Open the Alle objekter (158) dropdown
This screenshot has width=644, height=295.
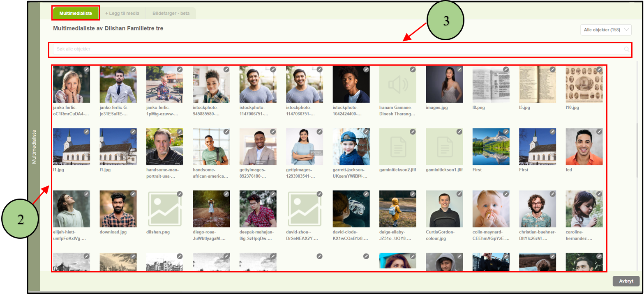click(x=605, y=30)
